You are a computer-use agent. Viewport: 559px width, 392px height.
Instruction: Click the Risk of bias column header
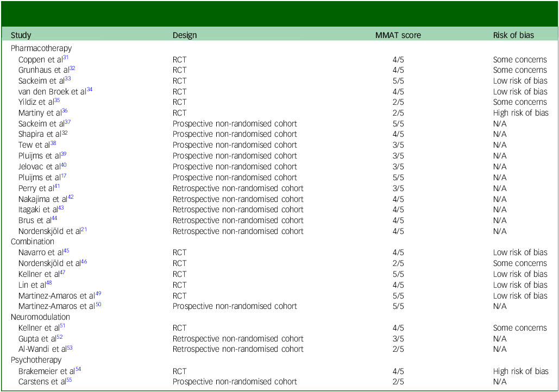513,35
